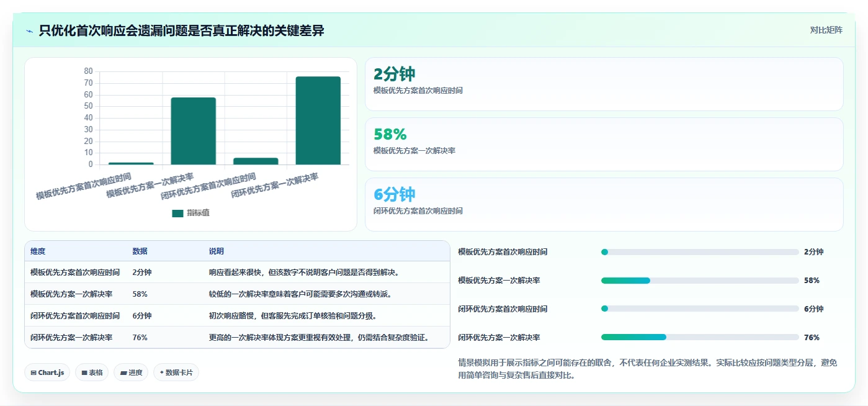868x406 pixels.
Task: Click the 模板优先方案一次解决率 progress bar
Action: pos(700,281)
